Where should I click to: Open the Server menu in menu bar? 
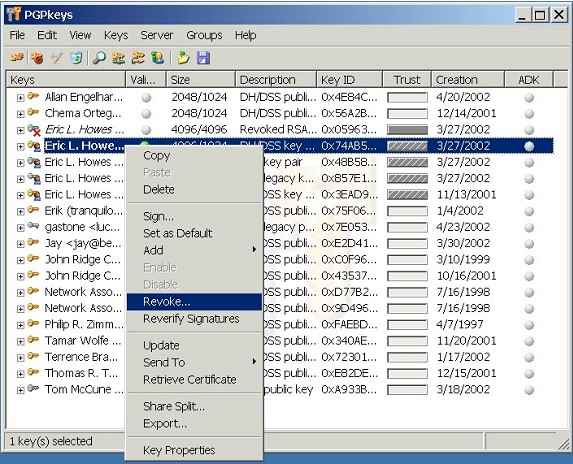click(157, 35)
